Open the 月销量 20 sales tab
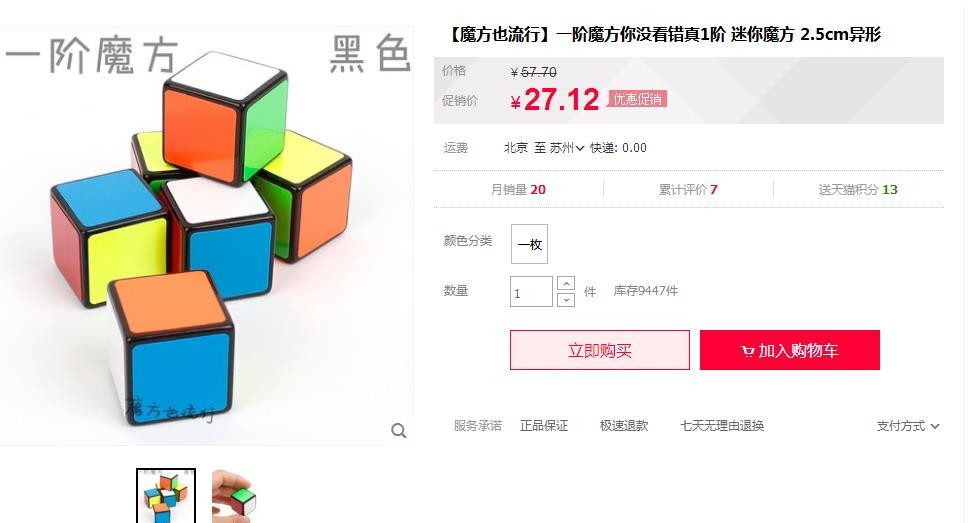 (518, 189)
